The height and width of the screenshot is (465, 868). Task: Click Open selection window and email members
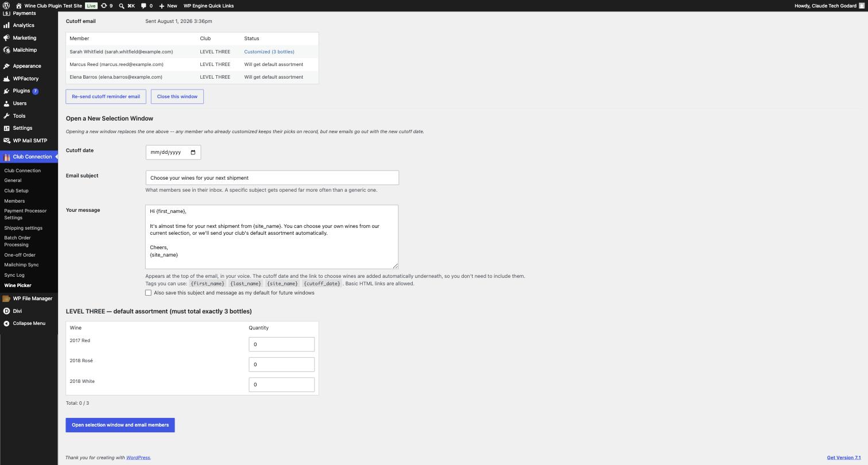(120, 425)
